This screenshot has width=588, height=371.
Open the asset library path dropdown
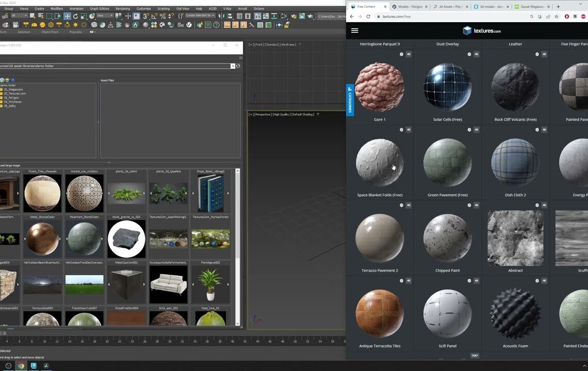tap(233, 65)
